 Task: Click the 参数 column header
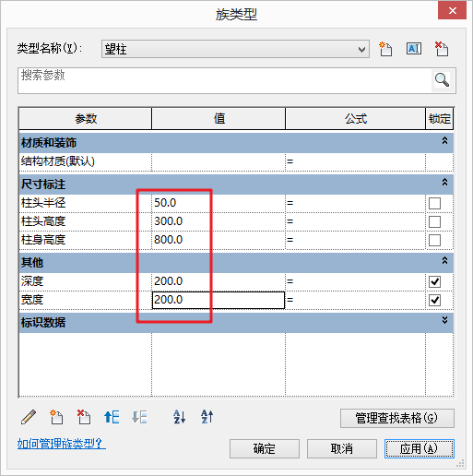(86, 118)
